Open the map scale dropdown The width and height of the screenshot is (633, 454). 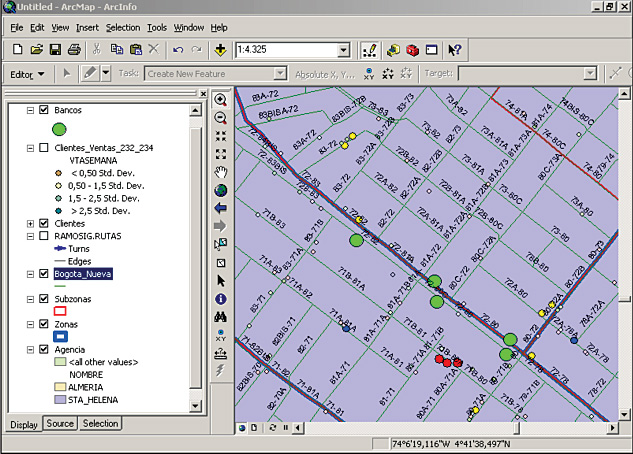point(343,49)
